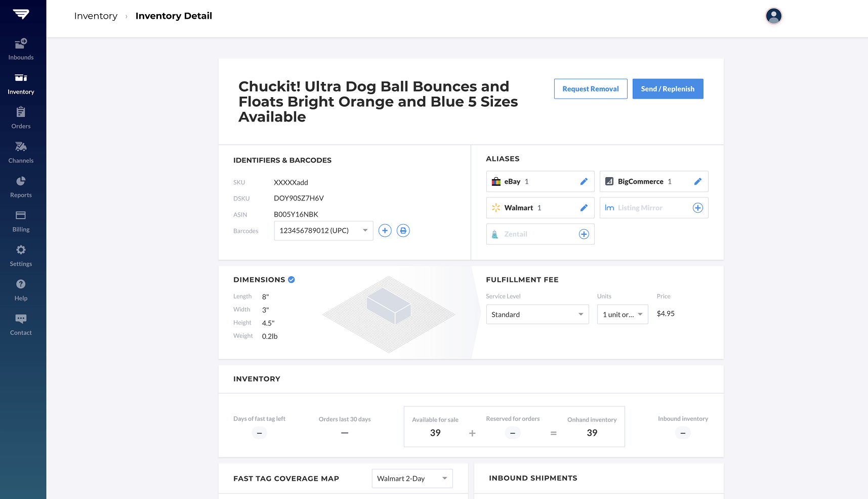Click the Weight value 0.2lb

(x=270, y=336)
